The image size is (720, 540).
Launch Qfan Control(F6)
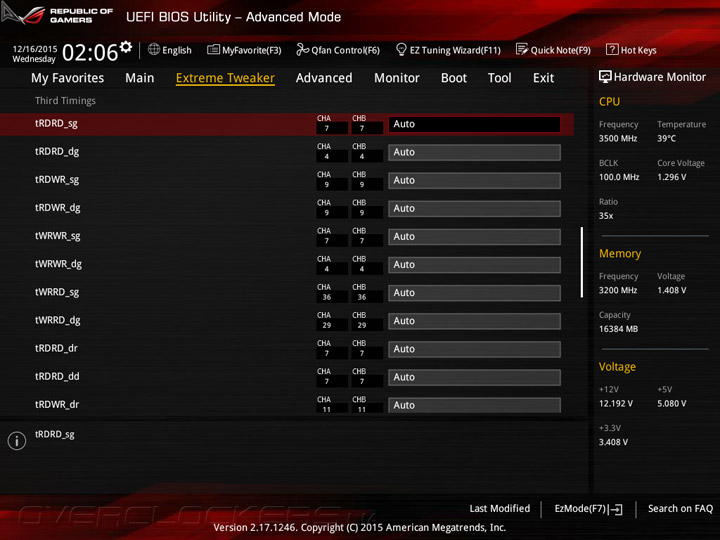346,51
